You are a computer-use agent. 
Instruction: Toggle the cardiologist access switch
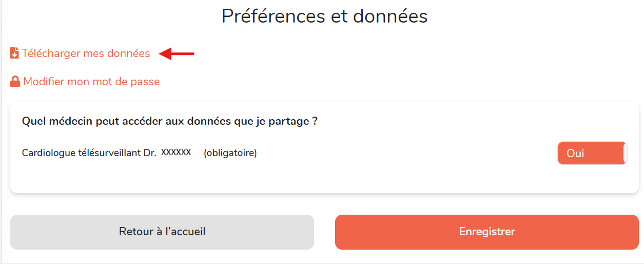coord(592,153)
